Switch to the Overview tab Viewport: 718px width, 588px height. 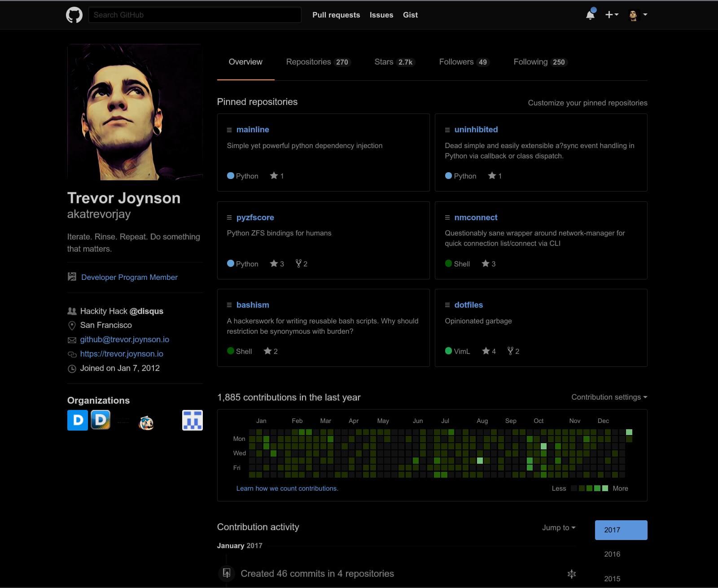click(245, 62)
